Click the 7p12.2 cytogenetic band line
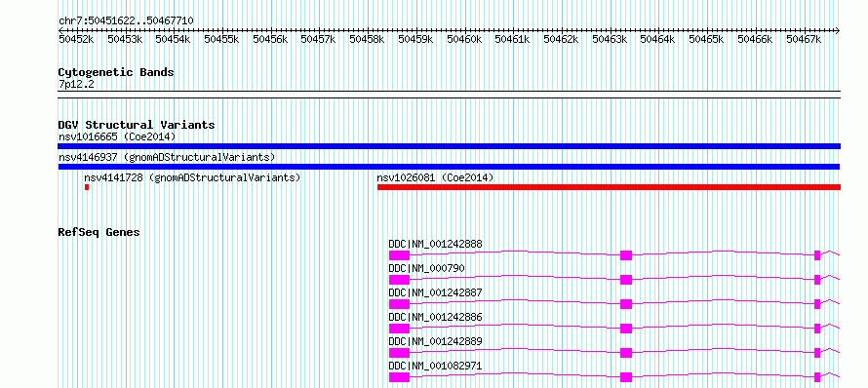868x388 pixels. click(x=449, y=95)
